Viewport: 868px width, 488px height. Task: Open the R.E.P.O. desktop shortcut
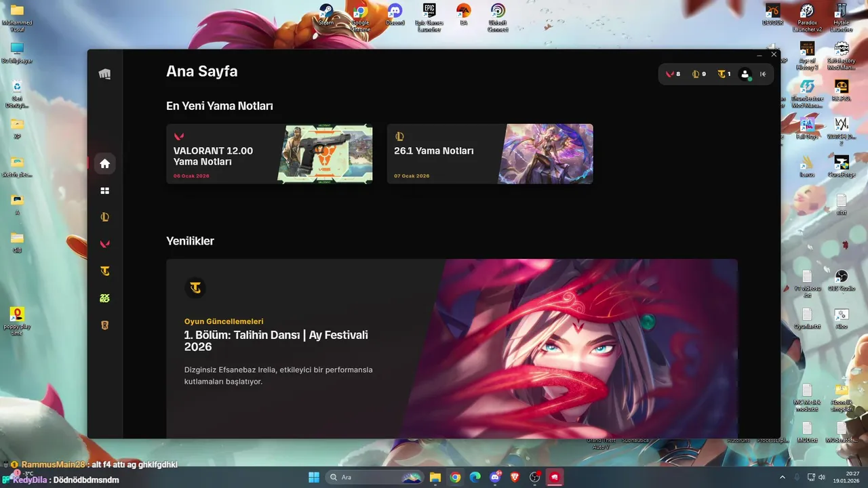coord(842,91)
